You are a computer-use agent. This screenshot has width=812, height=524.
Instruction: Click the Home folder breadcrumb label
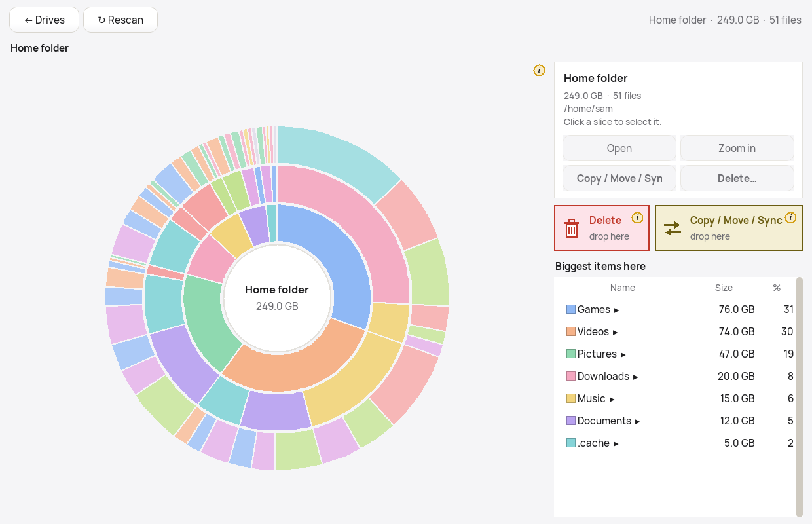[x=40, y=48]
